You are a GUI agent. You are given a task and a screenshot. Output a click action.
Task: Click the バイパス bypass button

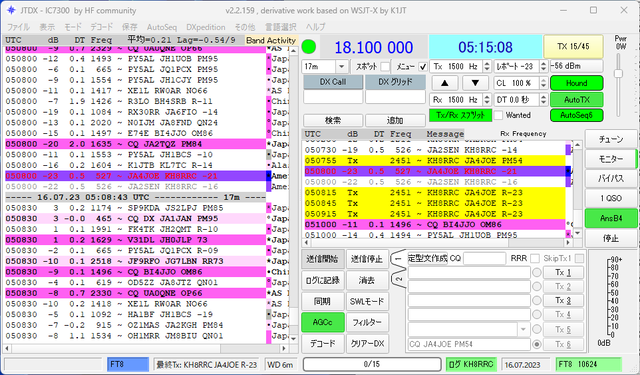click(611, 178)
